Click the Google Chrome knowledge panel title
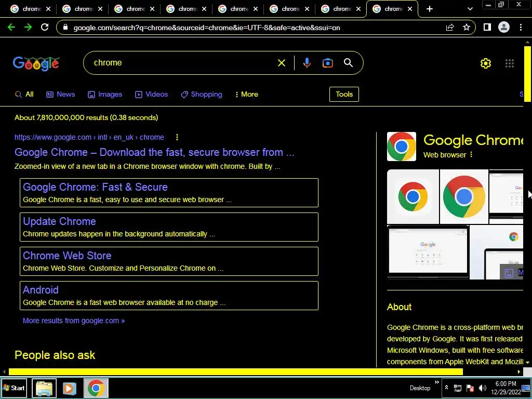 [473, 140]
